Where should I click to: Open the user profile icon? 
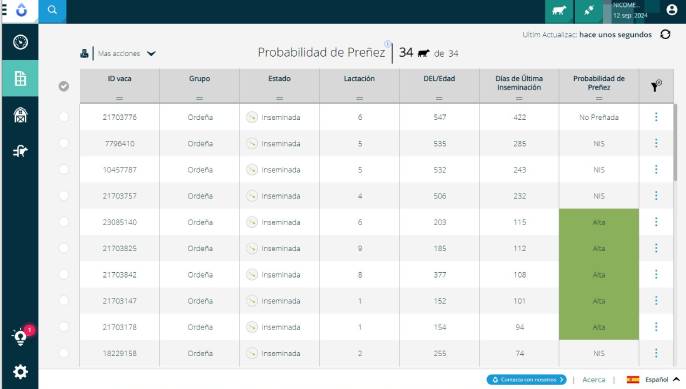pos(672,10)
